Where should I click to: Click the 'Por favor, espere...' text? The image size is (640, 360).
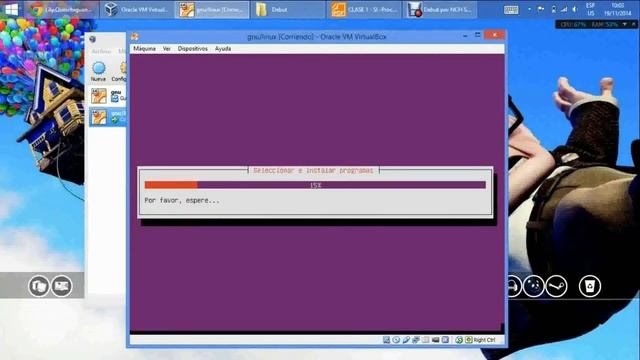(182, 200)
